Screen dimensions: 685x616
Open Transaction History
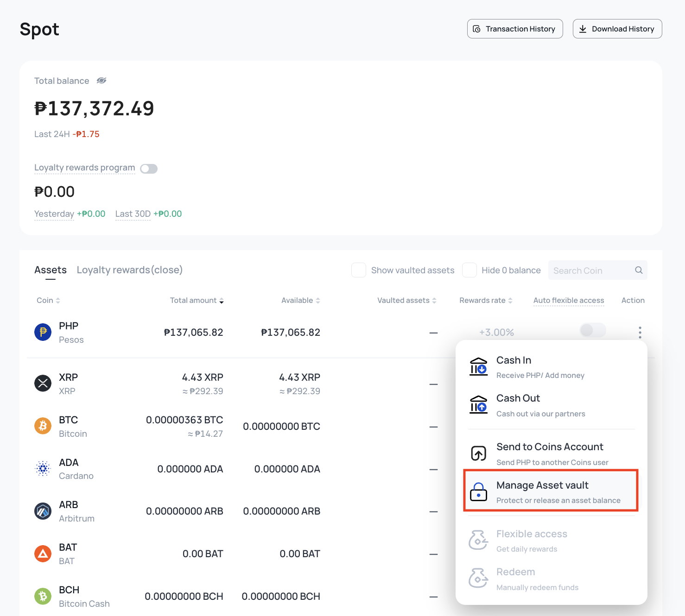tap(515, 29)
